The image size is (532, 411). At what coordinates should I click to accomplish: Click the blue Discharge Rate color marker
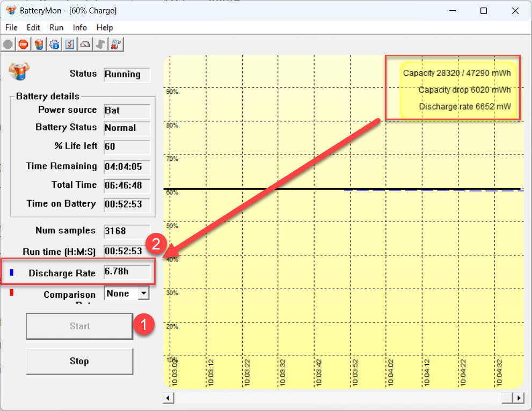coord(12,273)
